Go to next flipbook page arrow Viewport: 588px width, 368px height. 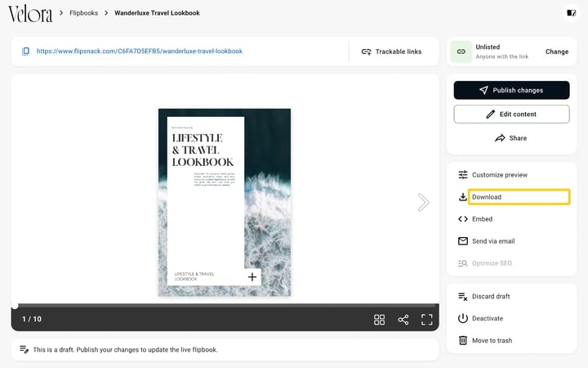coord(423,203)
